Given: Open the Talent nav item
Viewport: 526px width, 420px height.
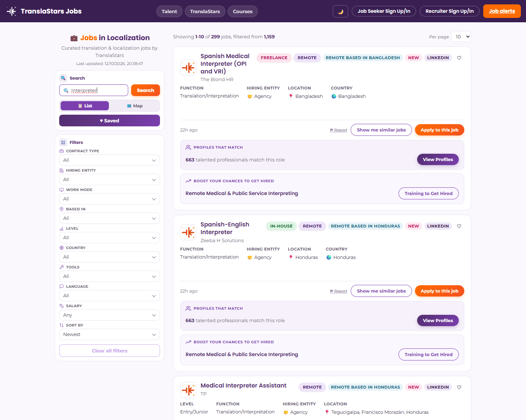Looking at the screenshot, I should pos(169,11).
